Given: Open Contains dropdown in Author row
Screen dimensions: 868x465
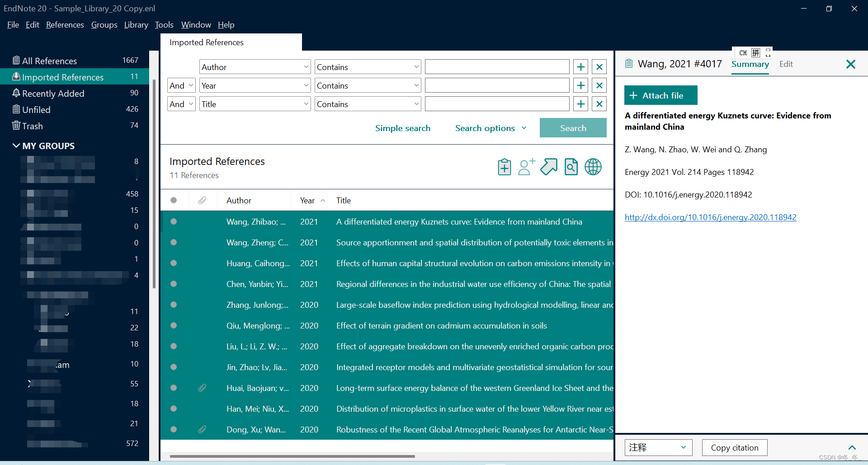Looking at the screenshot, I should click(368, 67).
